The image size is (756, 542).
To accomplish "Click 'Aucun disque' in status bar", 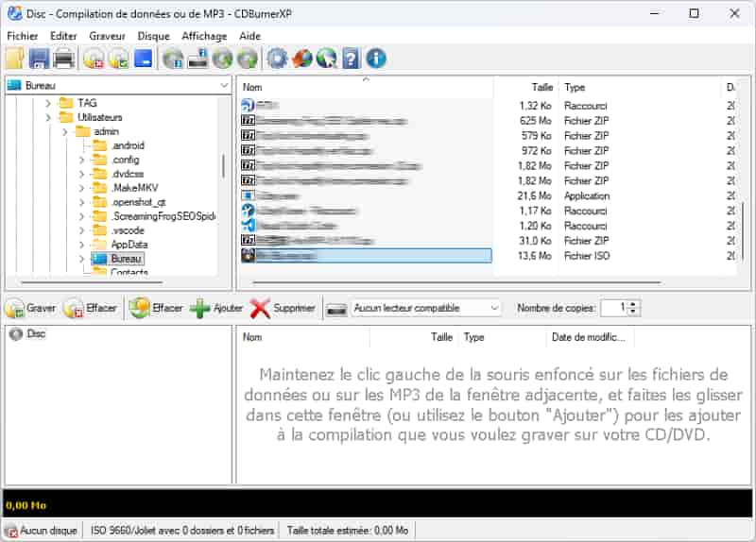I will pos(43,531).
